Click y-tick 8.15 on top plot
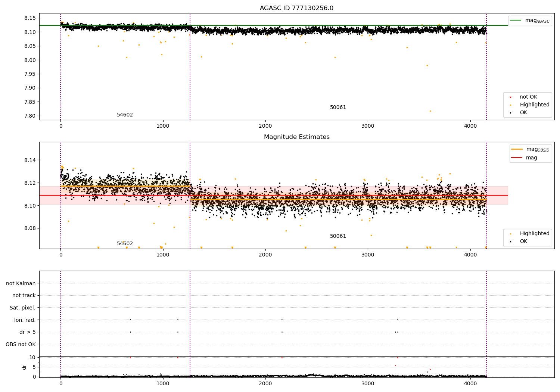This screenshot has width=560, height=392. coord(29,18)
